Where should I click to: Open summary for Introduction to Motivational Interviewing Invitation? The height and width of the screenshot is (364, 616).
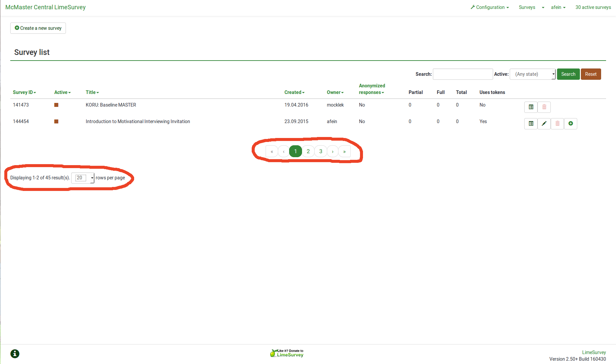click(x=531, y=123)
